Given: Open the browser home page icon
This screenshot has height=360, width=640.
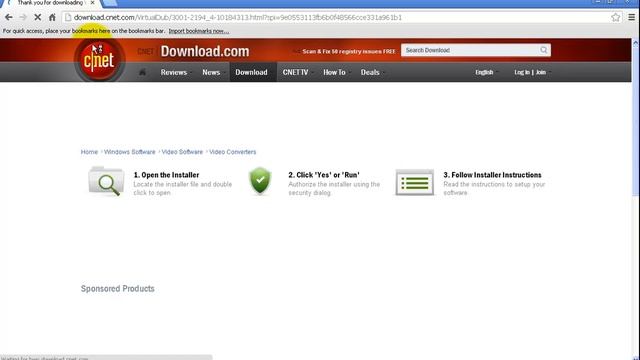Looking at the screenshot, I should click(x=52, y=17).
